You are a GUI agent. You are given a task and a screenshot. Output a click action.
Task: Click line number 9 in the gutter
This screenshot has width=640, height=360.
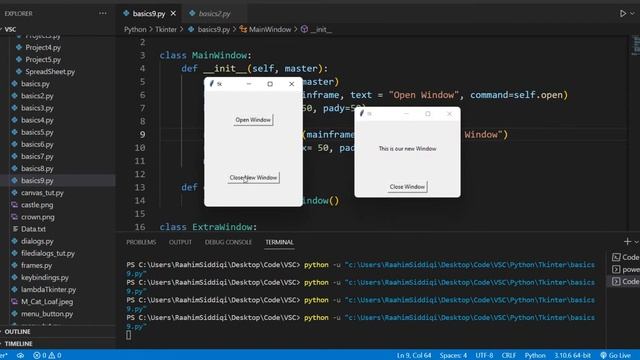(x=142, y=135)
